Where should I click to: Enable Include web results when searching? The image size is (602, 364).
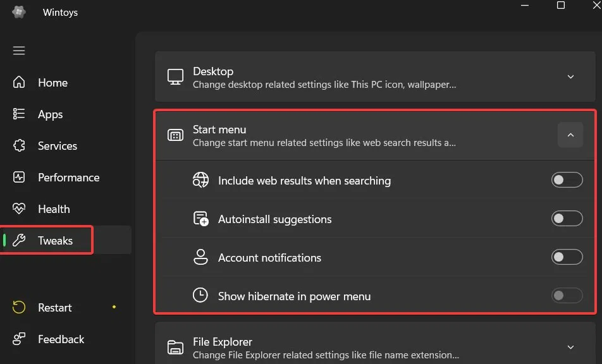tap(567, 181)
